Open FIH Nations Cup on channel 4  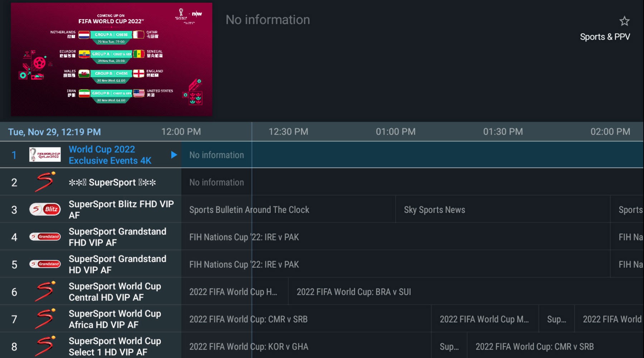coord(396,237)
